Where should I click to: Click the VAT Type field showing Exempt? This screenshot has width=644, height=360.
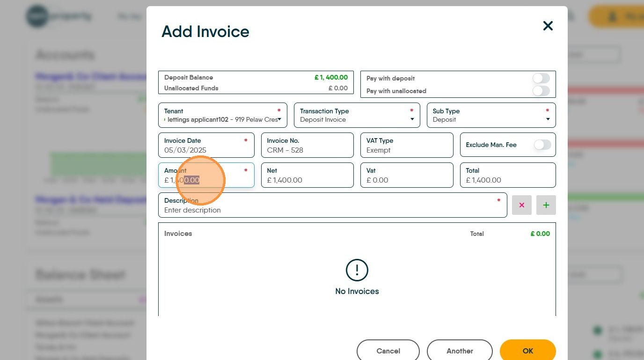407,145
